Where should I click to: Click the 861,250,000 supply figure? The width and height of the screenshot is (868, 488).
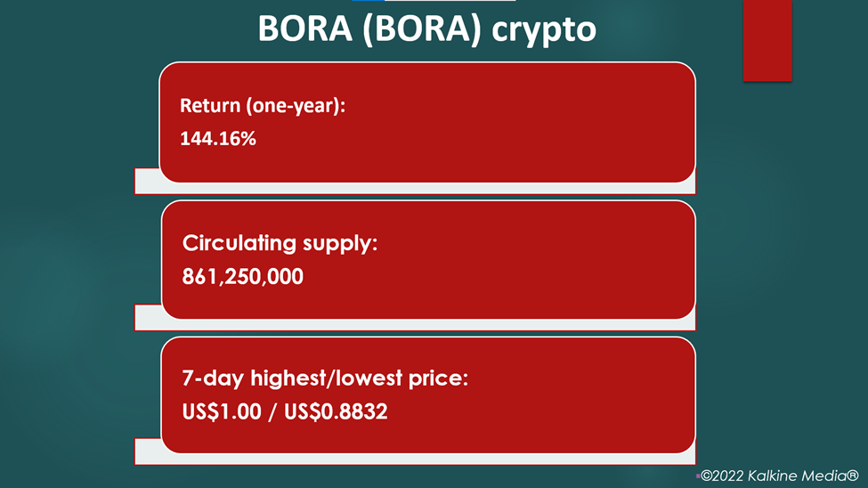click(242, 276)
